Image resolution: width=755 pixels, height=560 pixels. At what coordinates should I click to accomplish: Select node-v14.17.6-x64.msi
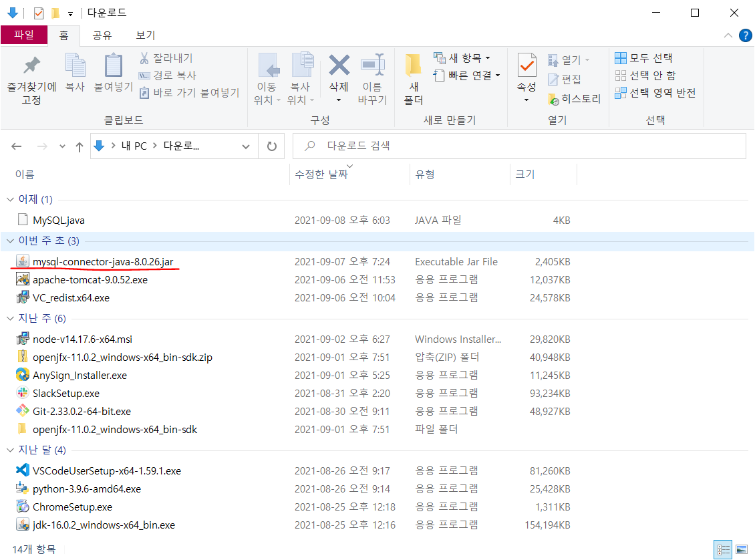click(x=82, y=339)
